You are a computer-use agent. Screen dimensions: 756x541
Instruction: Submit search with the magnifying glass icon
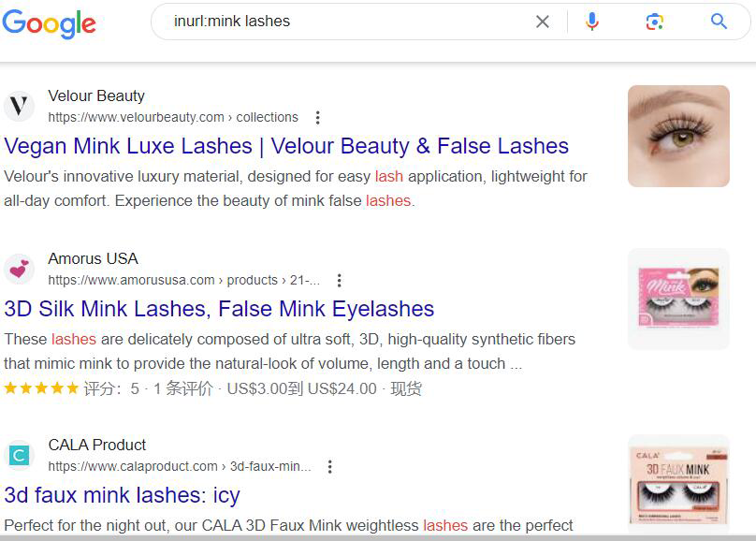point(719,22)
